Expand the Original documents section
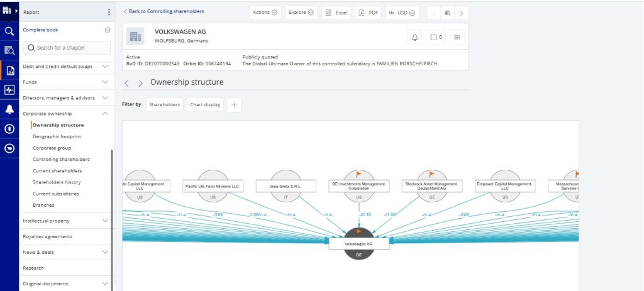Screen dimensions: 644x291 (x=106, y=283)
